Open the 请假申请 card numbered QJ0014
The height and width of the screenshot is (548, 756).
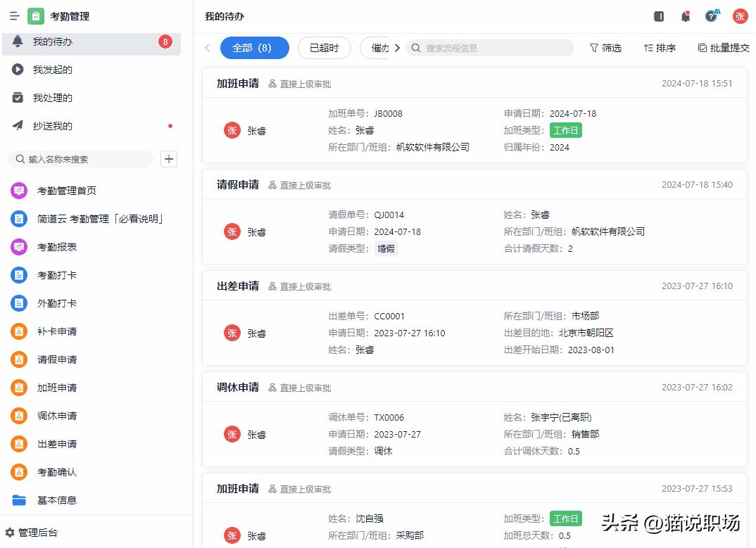[x=474, y=217]
